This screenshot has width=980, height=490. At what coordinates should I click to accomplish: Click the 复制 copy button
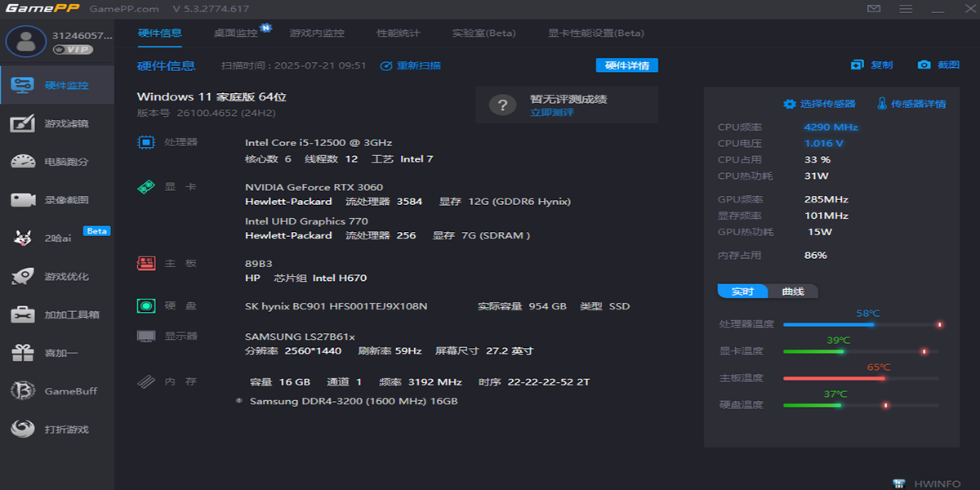click(x=871, y=65)
